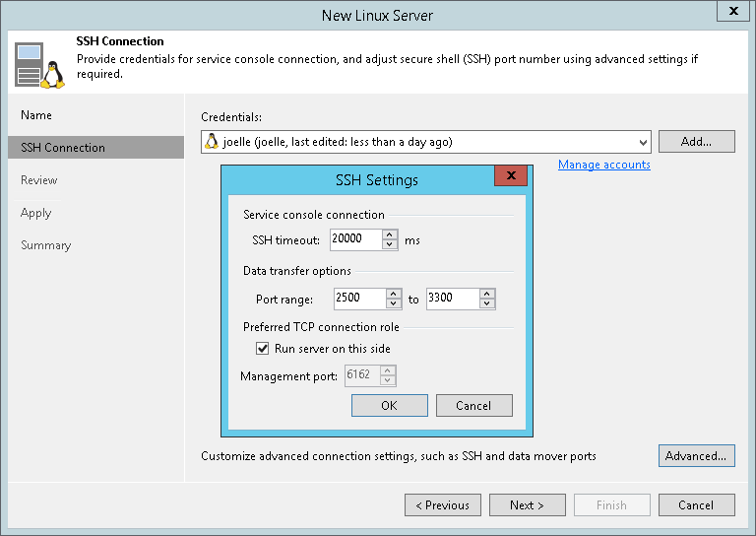Screen dimensions: 756x536
Task: Increase the port range start value
Action: pyautogui.click(x=394, y=294)
